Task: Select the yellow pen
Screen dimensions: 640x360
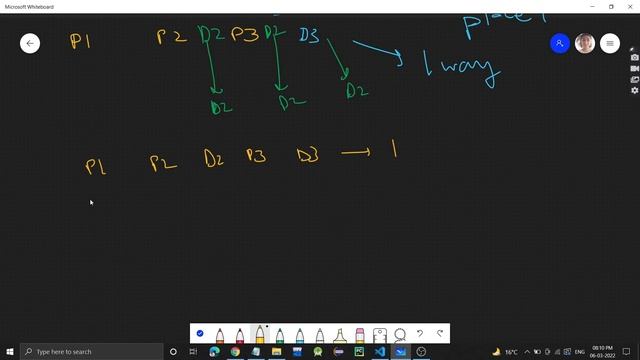Action: [x=260, y=335]
